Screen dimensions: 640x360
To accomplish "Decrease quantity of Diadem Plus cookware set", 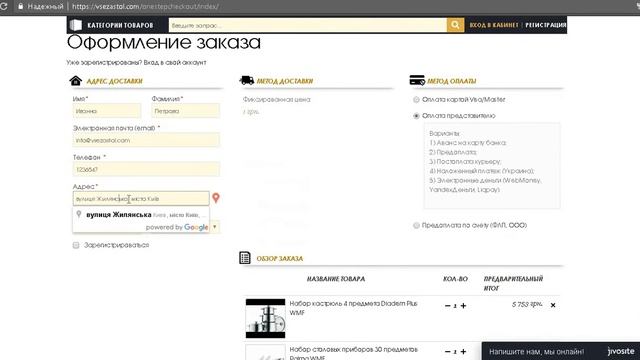I will tap(448, 305).
